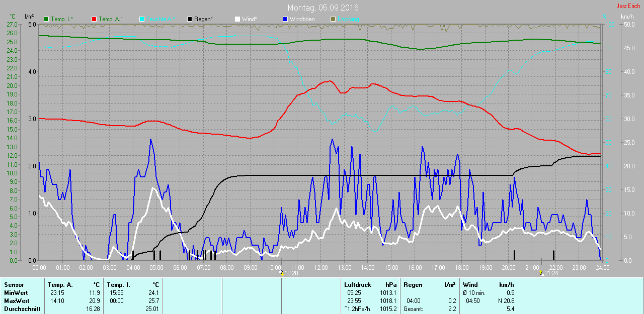644x314 pixels.
Task: Click the 12:00 time axis label
Action: 320,267
